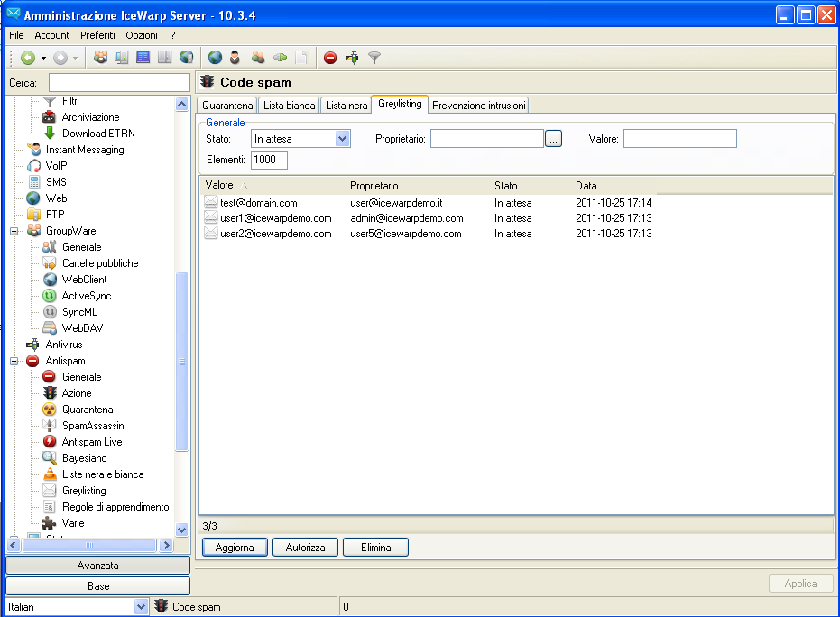Click the blue table-window toolbar icon
840x617 pixels.
tap(143, 57)
